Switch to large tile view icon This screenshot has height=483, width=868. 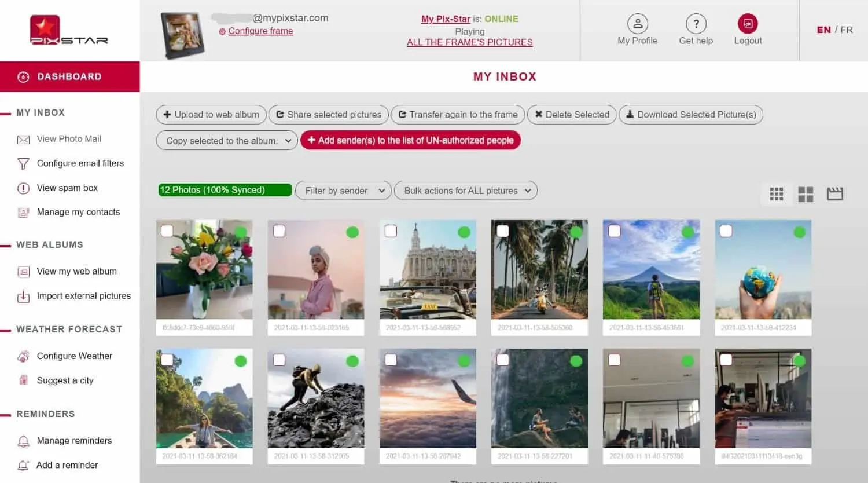click(x=806, y=194)
